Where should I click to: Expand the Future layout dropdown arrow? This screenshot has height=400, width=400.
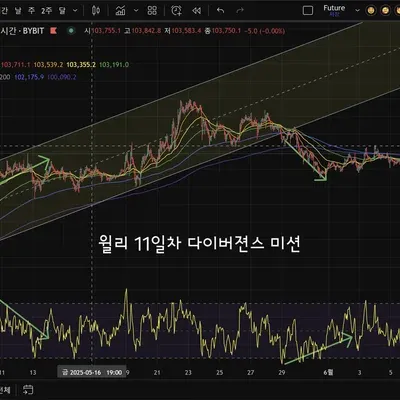click(x=358, y=11)
